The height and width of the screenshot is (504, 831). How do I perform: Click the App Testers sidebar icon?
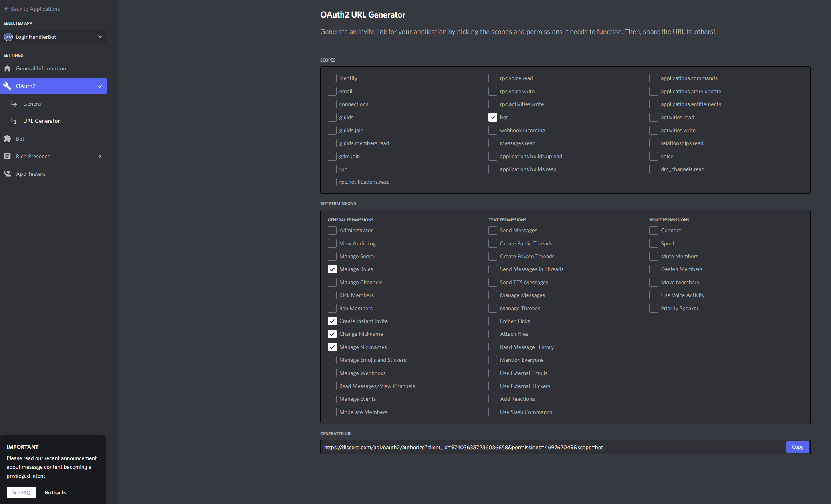click(x=9, y=174)
